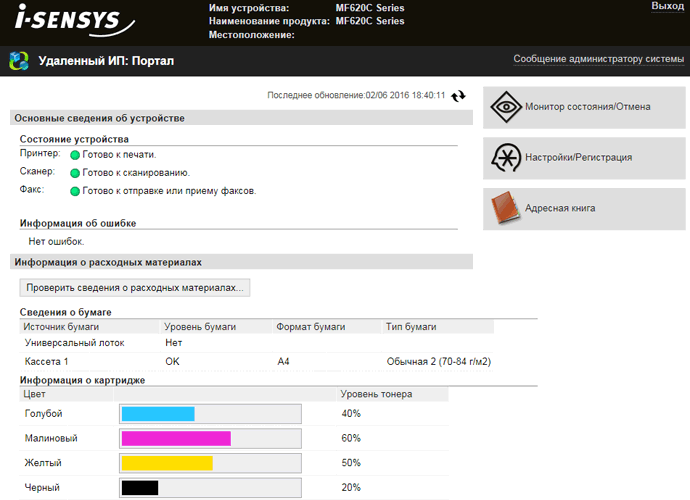690x500 pixels.
Task: Click the Состояние устройства heading
Action: 74,139
